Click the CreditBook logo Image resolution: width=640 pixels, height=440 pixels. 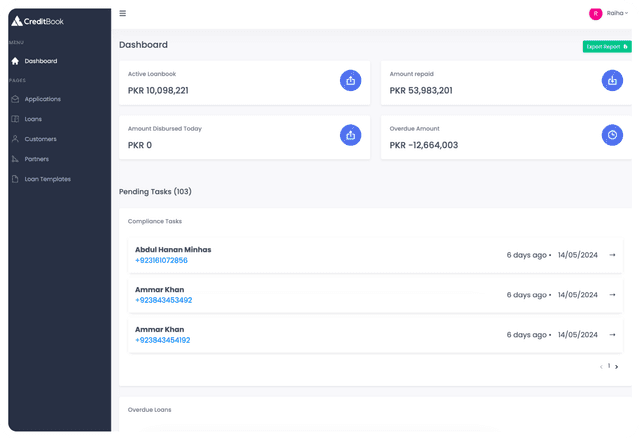tap(38, 21)
